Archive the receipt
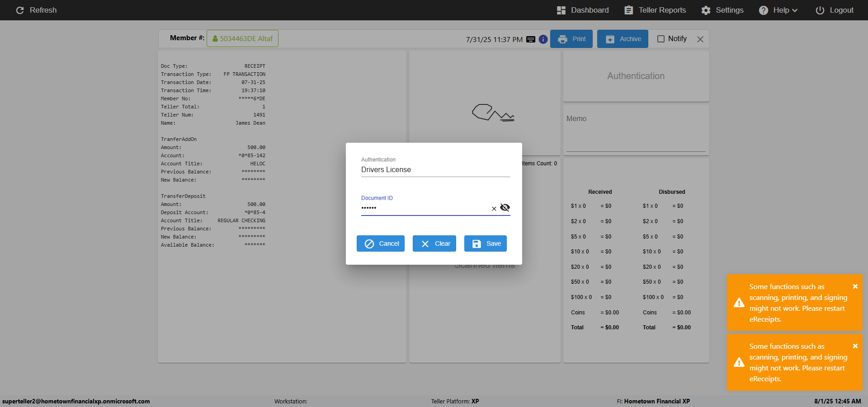Screen dimensions: 868x407 tap(623, 39)
